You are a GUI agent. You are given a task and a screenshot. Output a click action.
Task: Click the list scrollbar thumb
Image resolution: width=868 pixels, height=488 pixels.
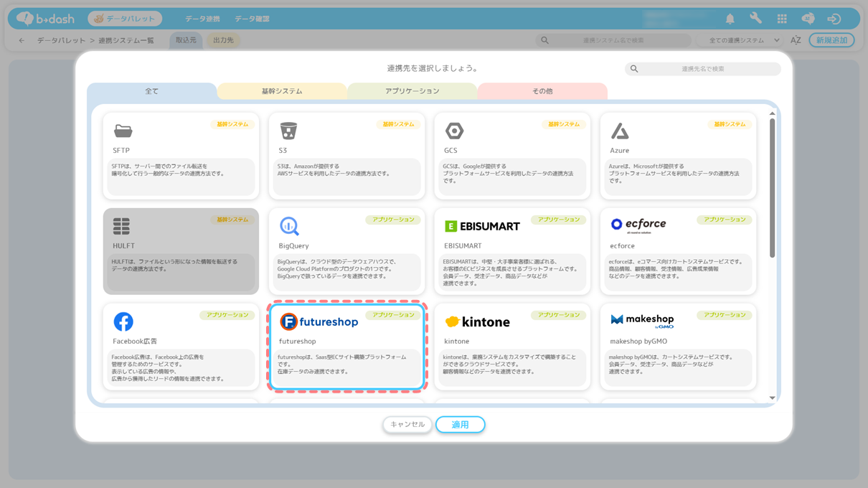pos(772,188)
